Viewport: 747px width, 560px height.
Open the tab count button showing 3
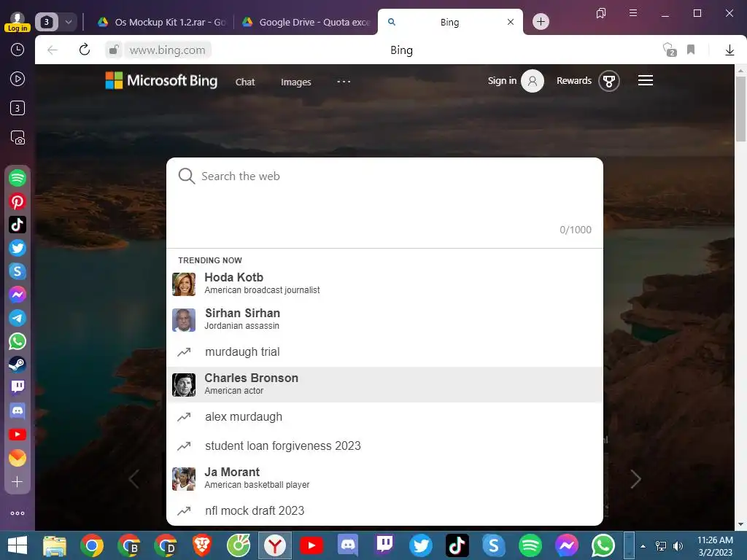coord(46,22)
